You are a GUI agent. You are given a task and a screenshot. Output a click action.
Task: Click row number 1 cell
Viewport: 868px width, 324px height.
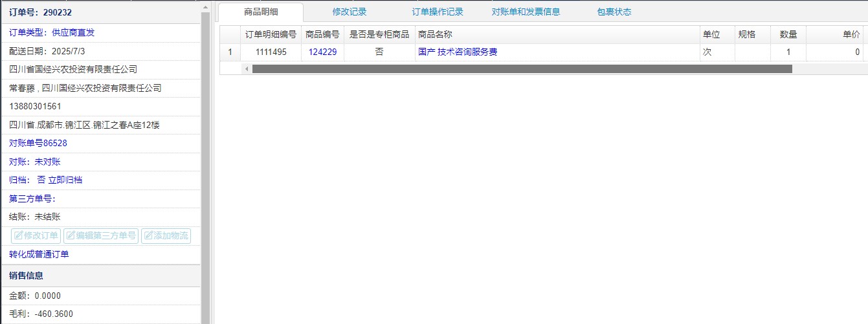(x=230, y=52)
